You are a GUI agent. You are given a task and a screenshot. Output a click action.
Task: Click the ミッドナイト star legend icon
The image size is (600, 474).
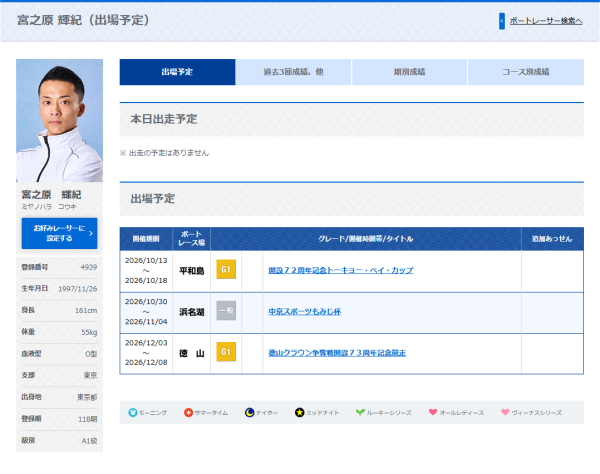(x=299, y=412)
